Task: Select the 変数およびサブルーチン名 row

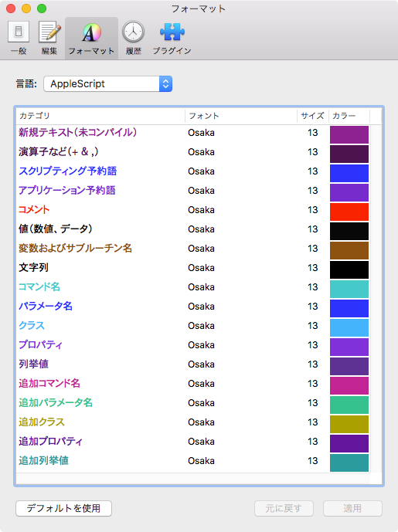Action: coord(199,249)
